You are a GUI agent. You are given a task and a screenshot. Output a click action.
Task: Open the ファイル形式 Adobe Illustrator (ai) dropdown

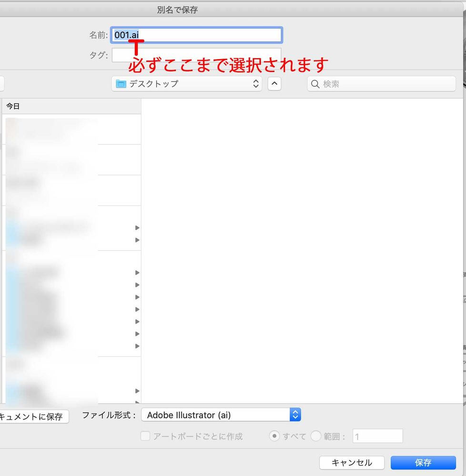pyautogui.click(x=221, y=415)
